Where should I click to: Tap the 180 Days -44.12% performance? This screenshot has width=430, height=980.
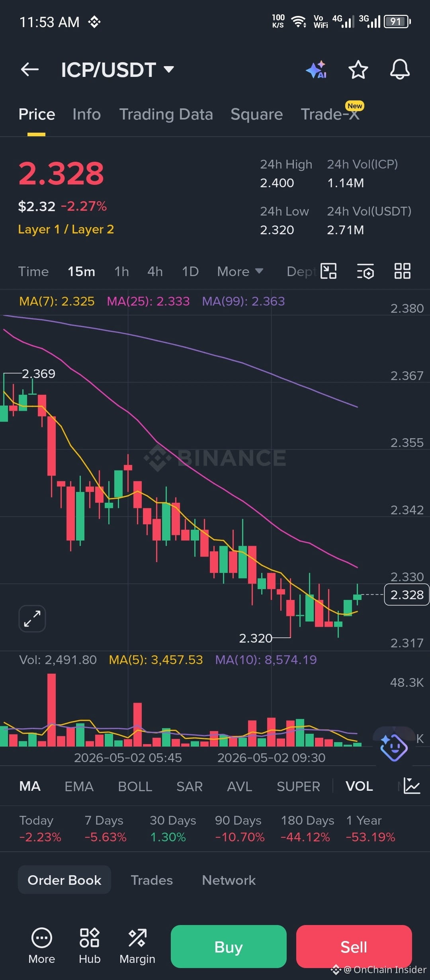coord(307,829)
